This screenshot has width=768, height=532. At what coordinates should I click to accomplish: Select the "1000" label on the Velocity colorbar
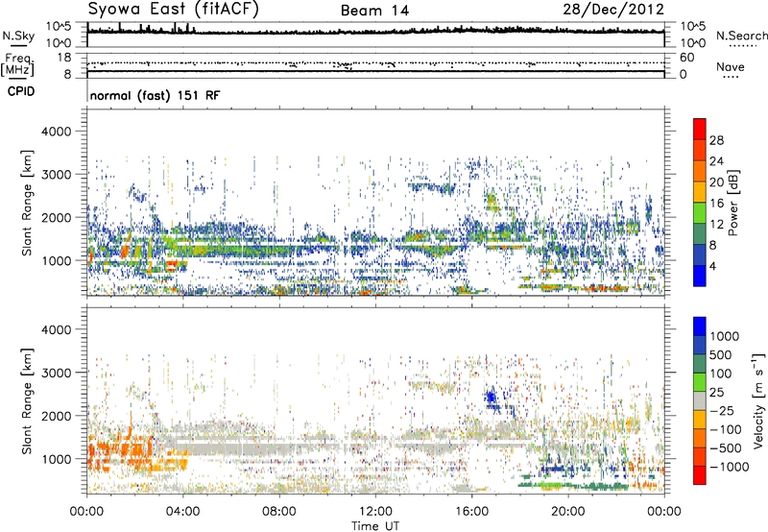pyautogui.click(x=725, y=336)
